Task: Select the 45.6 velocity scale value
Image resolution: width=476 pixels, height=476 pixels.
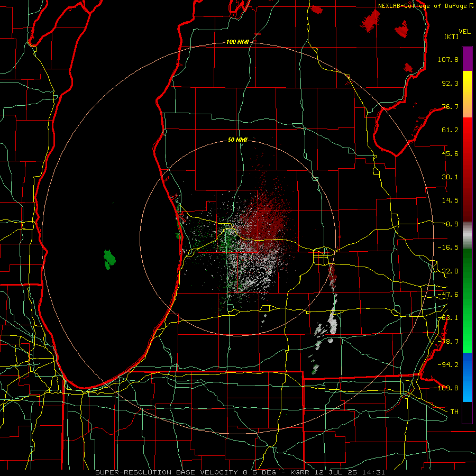Action: tap(450, 153)
